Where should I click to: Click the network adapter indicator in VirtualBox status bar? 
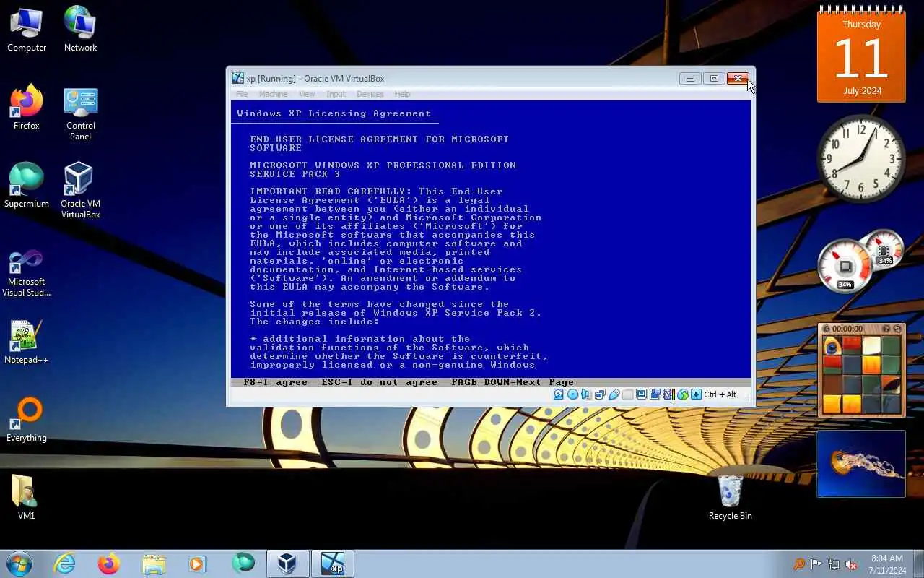[600, 394]
